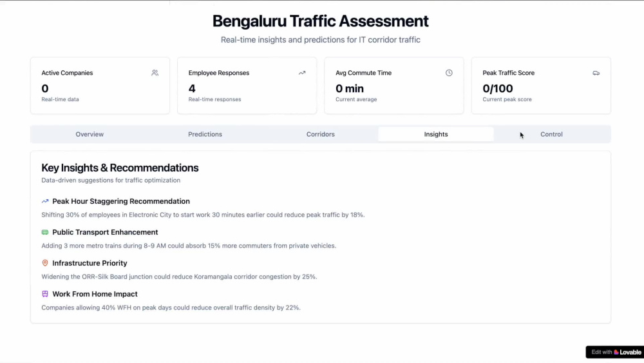Click the Real-time data caption
The height and width of the screenshot is (363, 644).
tap(60, 99)
